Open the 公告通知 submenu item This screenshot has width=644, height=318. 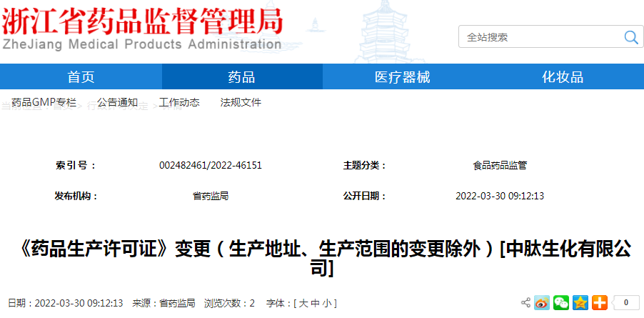click(x=118, y=102)
